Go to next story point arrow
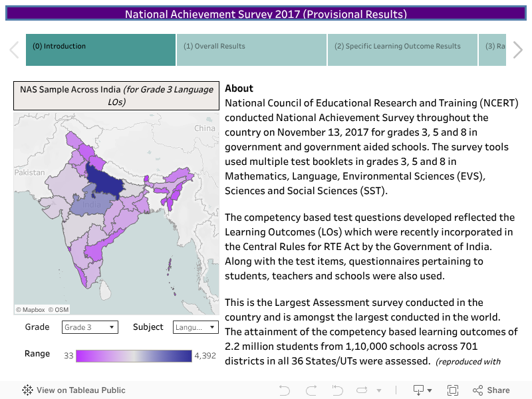The image size is (532, 399). tap(518, 50)
